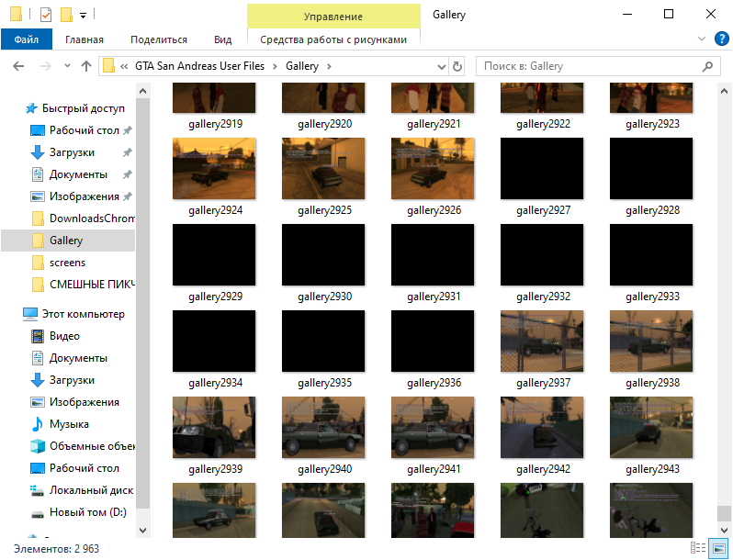Switch to the Вид ribbon tab
This screenshot has width=733, height=560.
click(222, 39)
